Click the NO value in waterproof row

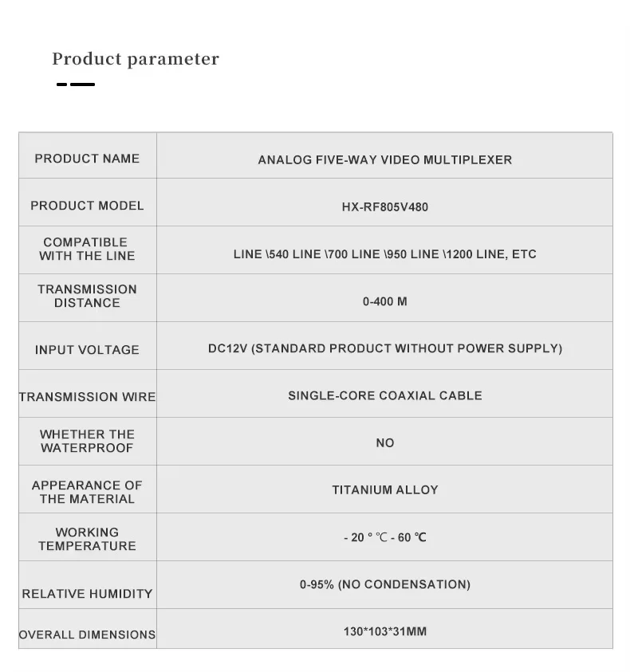[x=384, y=443]
